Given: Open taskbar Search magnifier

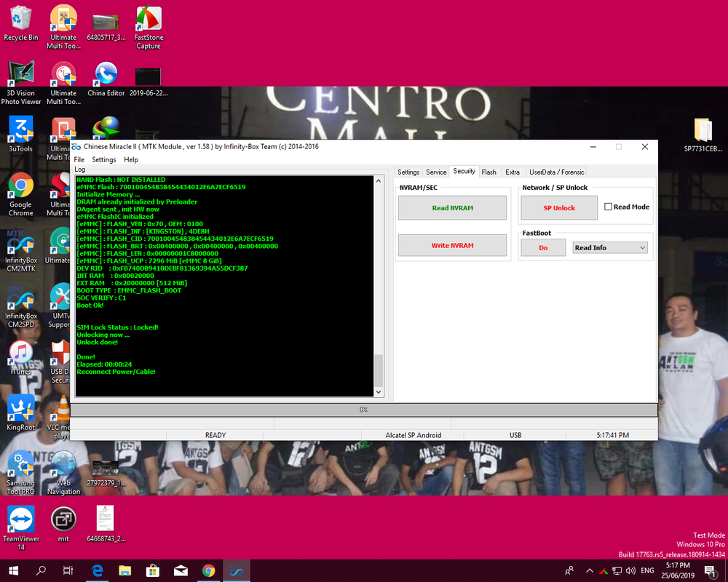Looking at the screenshot, I should [41, 571].
